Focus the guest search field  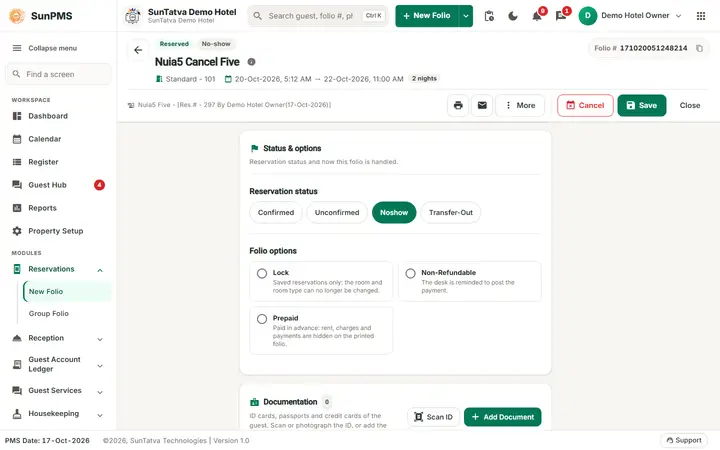coord(318,16)
